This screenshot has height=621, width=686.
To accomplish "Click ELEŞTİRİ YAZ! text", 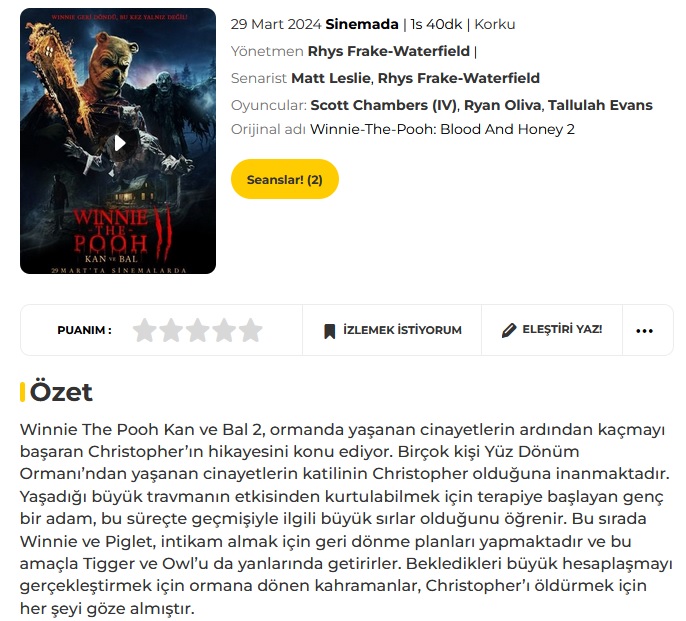I will [562, 329].
